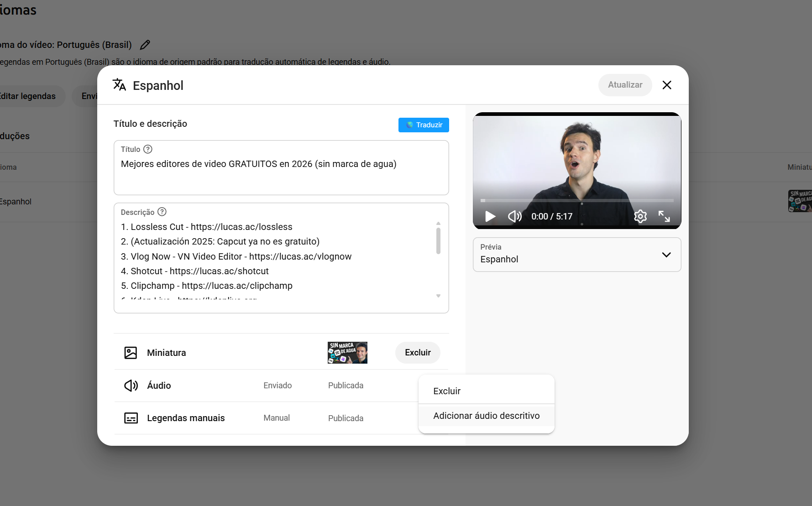
Task: Click the pencil icon to edit video language
Action: [x=145, y=44]
